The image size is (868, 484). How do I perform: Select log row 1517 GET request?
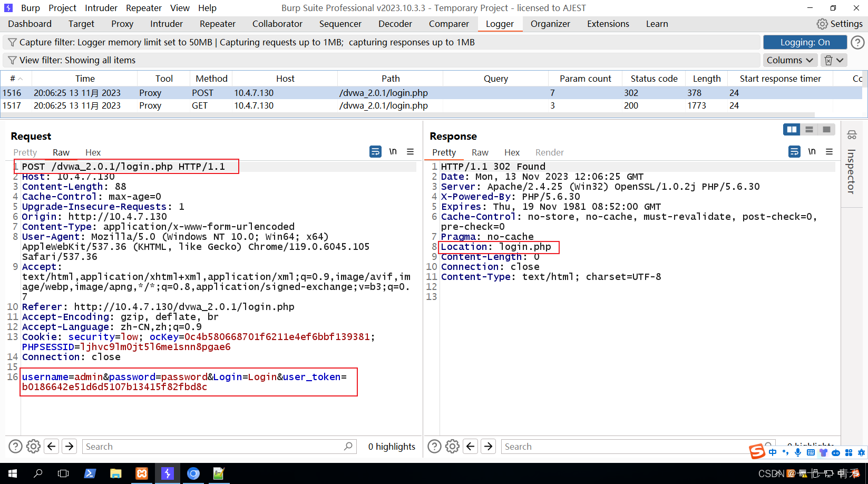pyautogui.click(x=431, y=105)
